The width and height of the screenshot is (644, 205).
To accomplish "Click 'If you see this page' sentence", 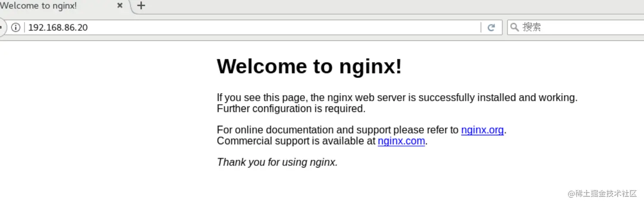I will tap(397, 98).
